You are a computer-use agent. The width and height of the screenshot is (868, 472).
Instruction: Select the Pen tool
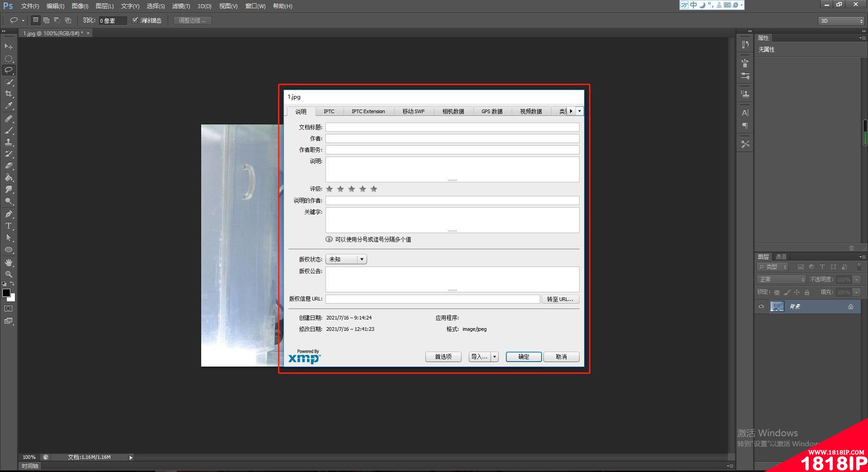click(x=9, y=214)
